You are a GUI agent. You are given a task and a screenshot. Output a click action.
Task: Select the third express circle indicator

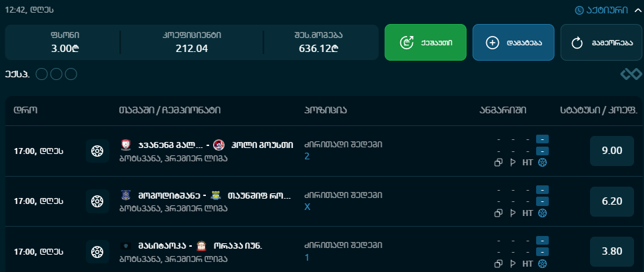click(x=71, y=75)
